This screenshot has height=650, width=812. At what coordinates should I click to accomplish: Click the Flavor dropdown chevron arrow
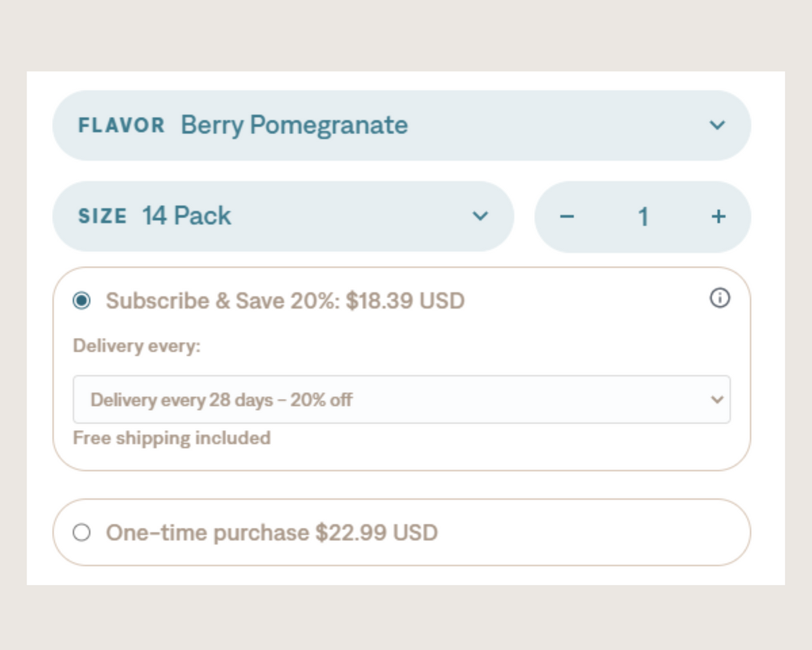click(717, 125)
